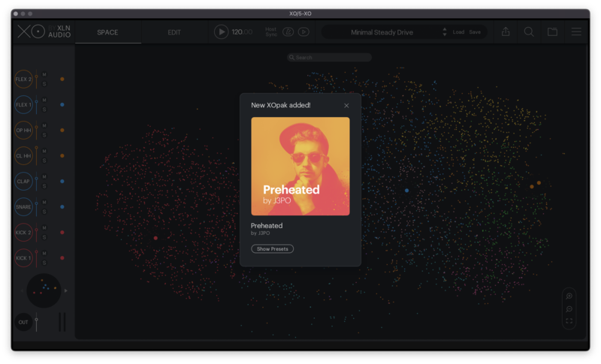Click the OUT master volume slider
The width and height of the screenshot is (601, 364).
pos(36,322)
